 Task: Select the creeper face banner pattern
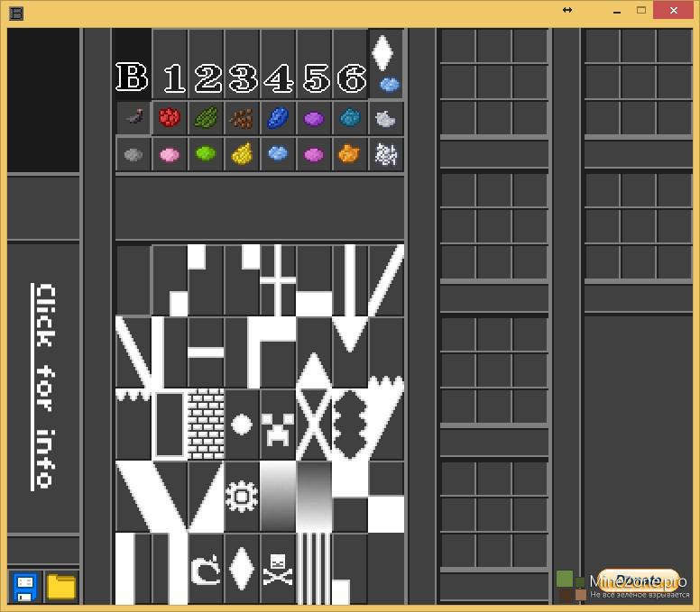[x=278, y=425]
